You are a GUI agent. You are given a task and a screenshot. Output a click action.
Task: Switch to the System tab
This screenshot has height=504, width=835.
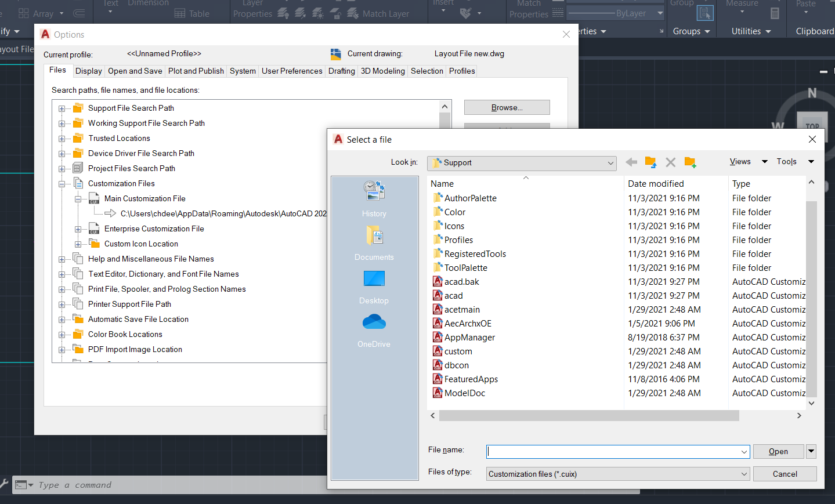click(243, 71)
